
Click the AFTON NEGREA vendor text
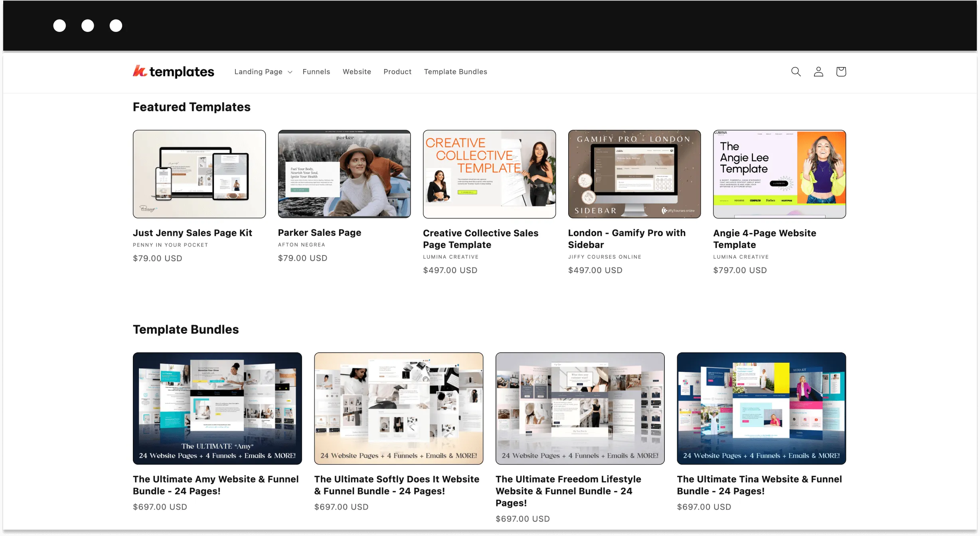pos(302,245)
